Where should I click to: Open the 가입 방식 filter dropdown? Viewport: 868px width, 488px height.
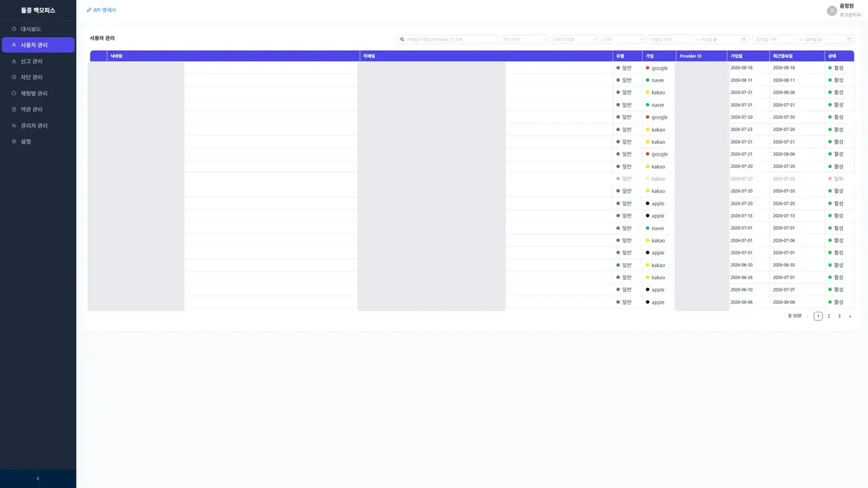pos(525,39)
